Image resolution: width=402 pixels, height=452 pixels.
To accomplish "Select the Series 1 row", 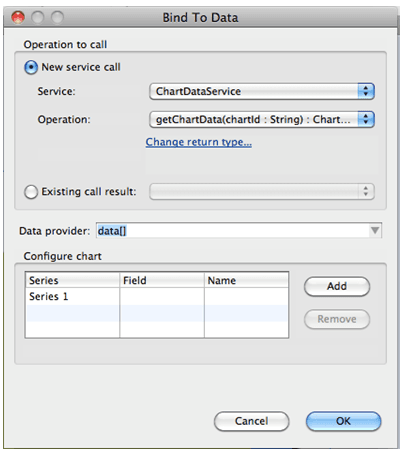I will [157, 296].
